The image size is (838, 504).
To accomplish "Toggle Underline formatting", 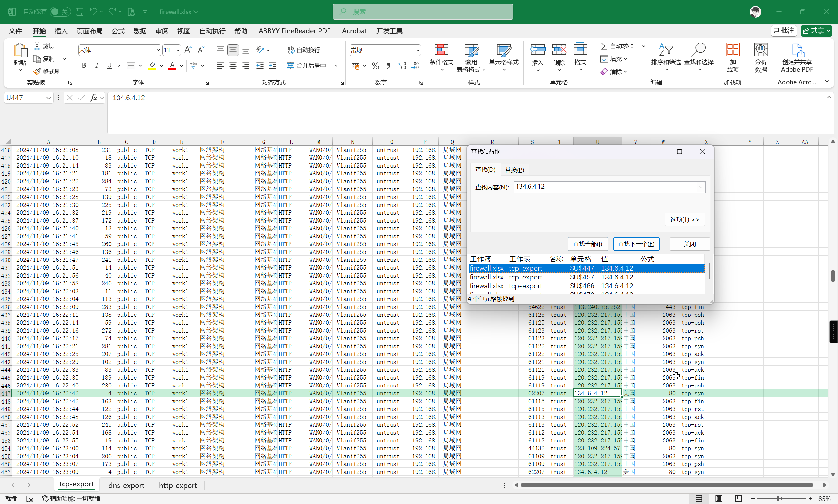I will click(109, 65).
